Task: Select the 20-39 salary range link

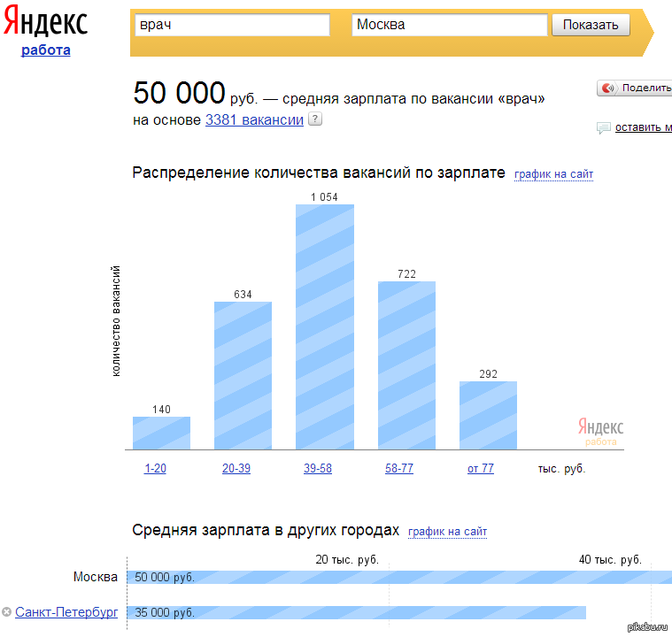Action: [x=236, y=468]
